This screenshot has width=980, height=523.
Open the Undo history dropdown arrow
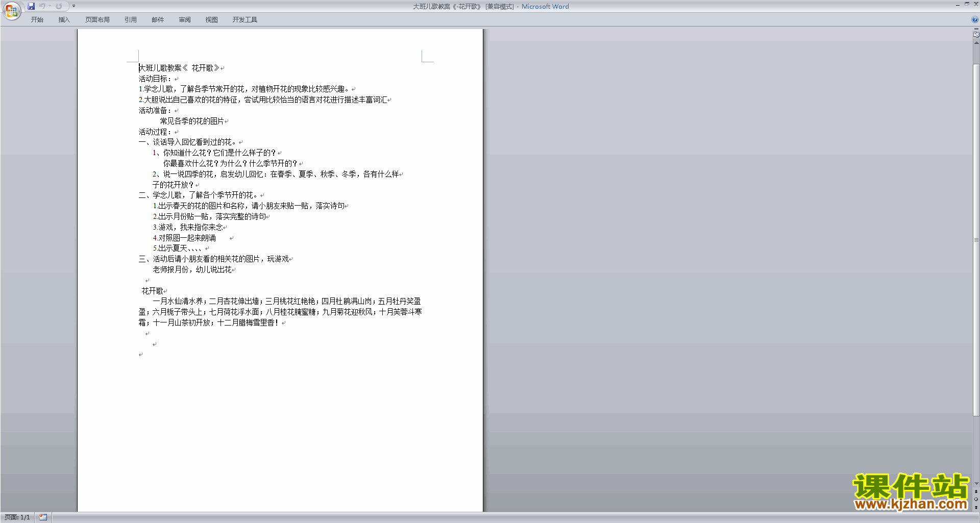click(x=50, y=6)
